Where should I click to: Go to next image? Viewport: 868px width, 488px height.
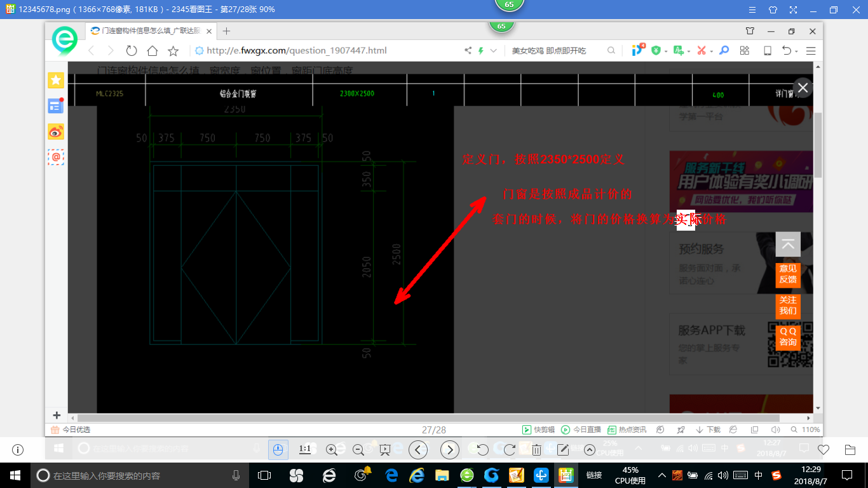point(450,450)
